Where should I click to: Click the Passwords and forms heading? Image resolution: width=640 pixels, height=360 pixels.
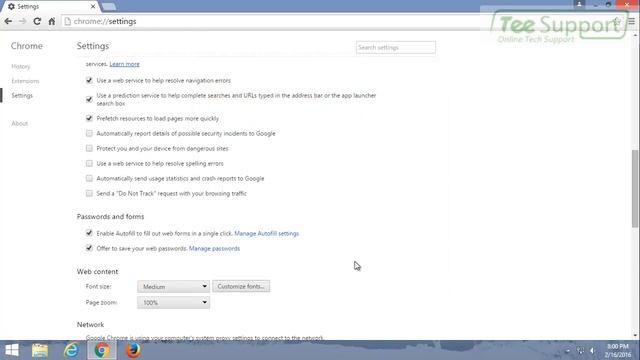(x=110, y=217)
